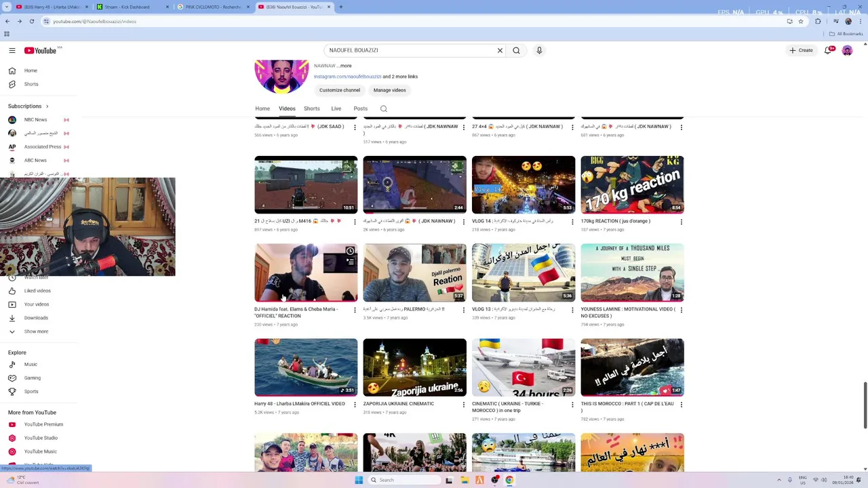This screenshot has width=868, height=488.
Task: Open the 170 kg reaction video thumbnail
Action: [632, 185]
